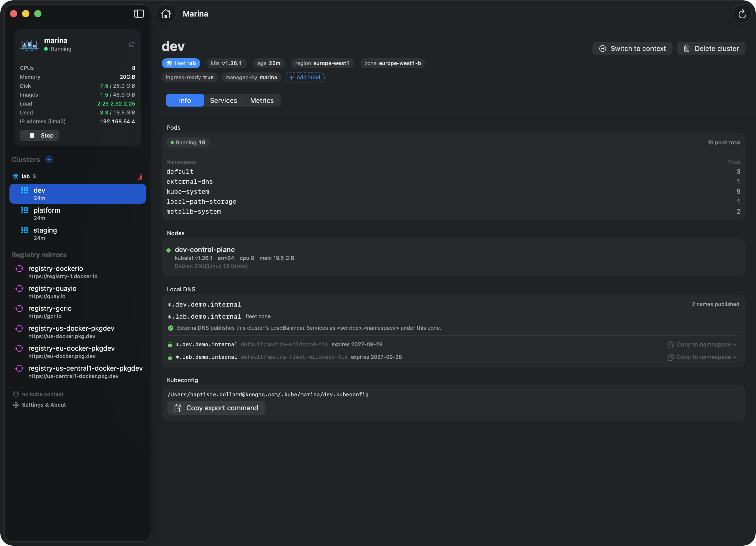This screenshot has width=756, height=546.
Task: Click the metallb-system namespace row
Action: [453, 212]
